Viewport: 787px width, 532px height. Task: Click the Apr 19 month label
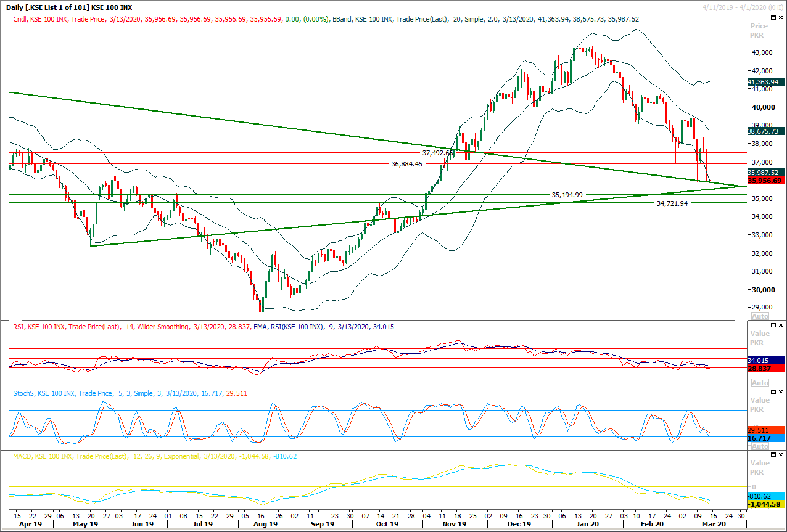(31, 524)
